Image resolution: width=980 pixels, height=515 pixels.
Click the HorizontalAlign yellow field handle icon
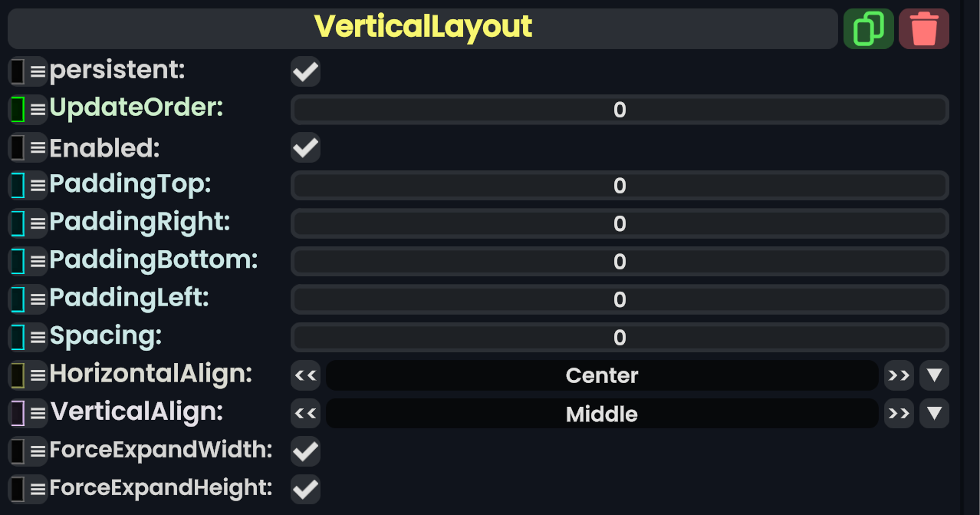(x=18, y=375)
